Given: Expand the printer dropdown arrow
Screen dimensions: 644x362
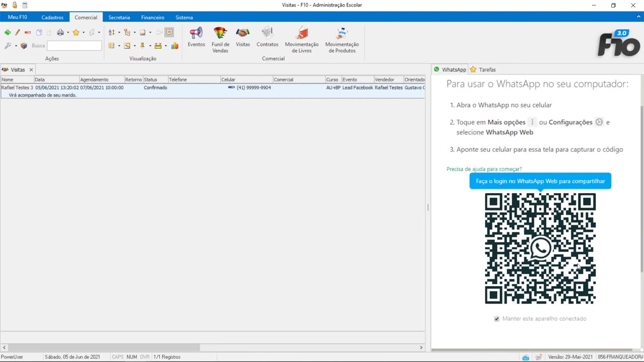Looking at the screenshot, I should pyautogui.click(x=68, y=32).
